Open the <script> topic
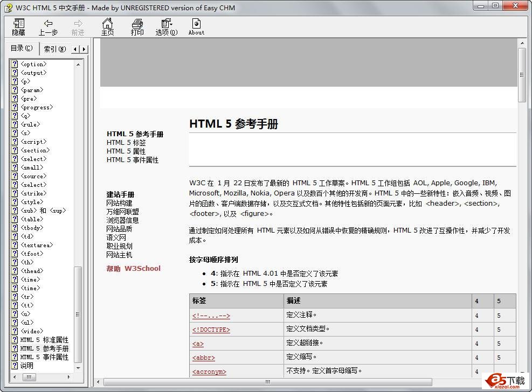532x392 pixels. [33, 142]
